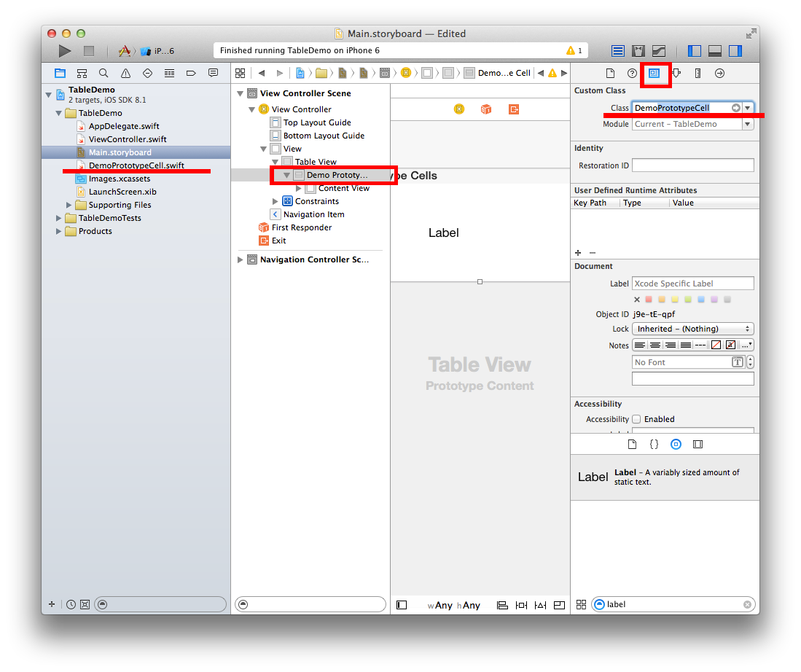
Task: Clear label color with the X
Action: click(x=636, y=300)
